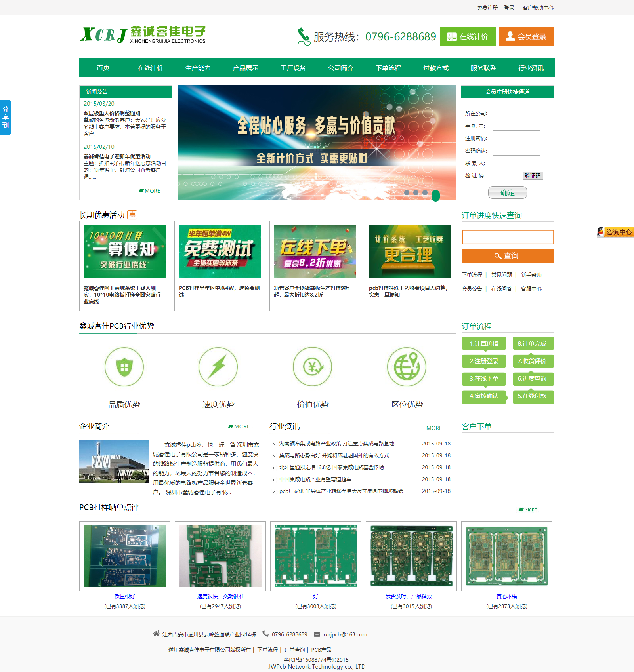Click the order number input under 订单进度快速查询
634x672 pixels.
[507, 237]
